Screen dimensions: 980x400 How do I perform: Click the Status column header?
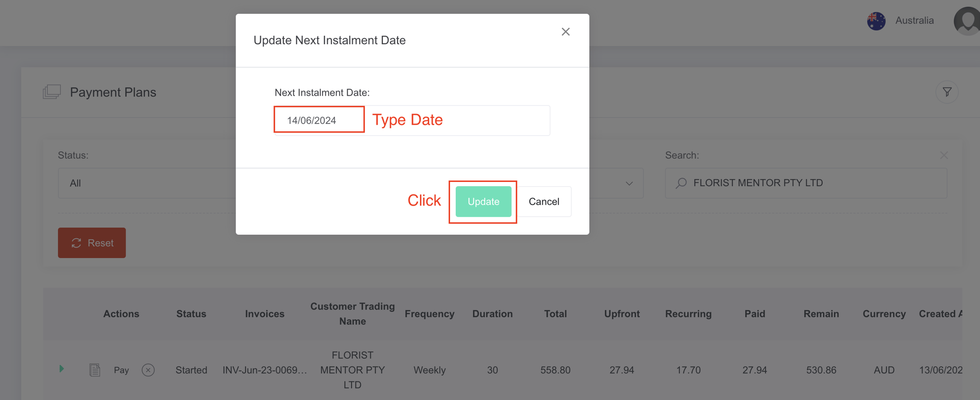click(191, 314)
